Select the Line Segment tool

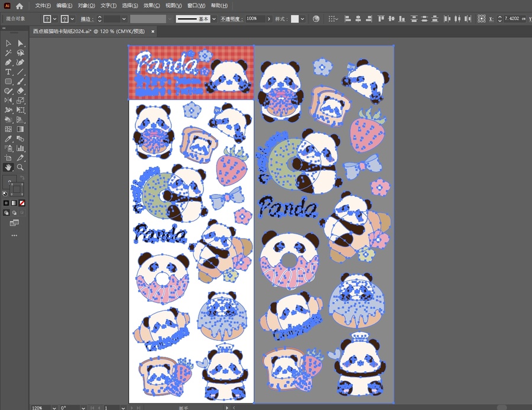(x=20, y=72)
